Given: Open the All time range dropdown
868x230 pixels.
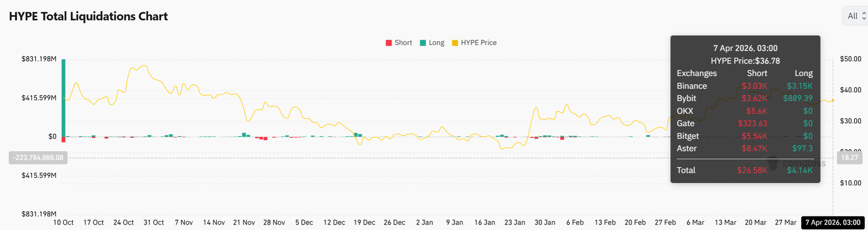Looking at the screenshot, I should 853,16.
